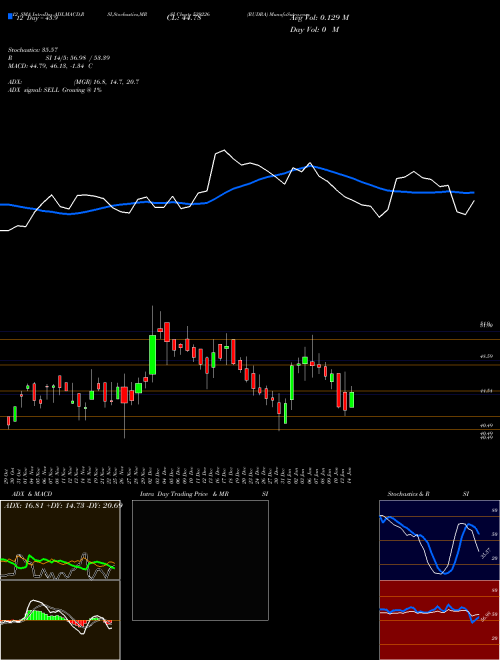The width and height of the screenshot is (500, 660).
Task: Click the "Stochastics: 33.57" reading
Action: pyautogui.click(x=33, y=50)
